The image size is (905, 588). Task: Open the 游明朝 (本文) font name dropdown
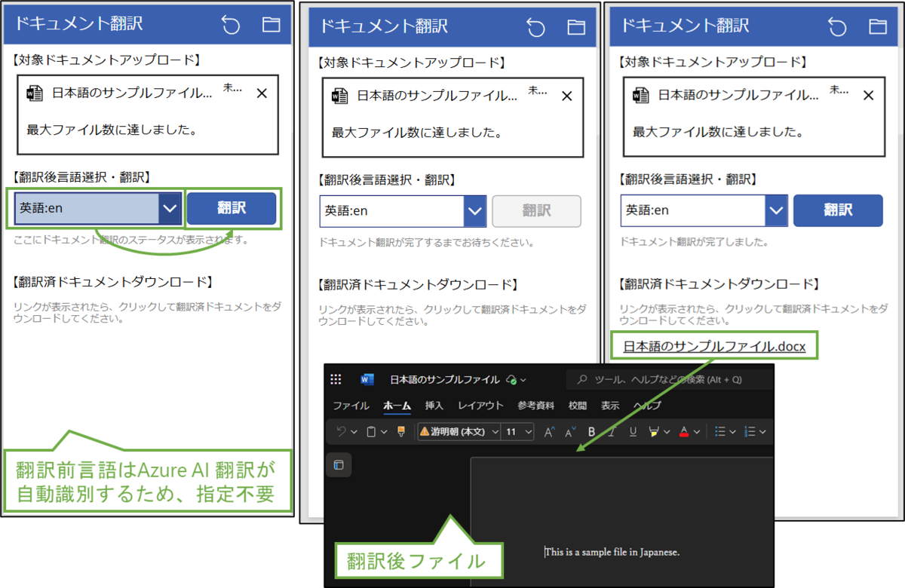click(x=459, y=432)
